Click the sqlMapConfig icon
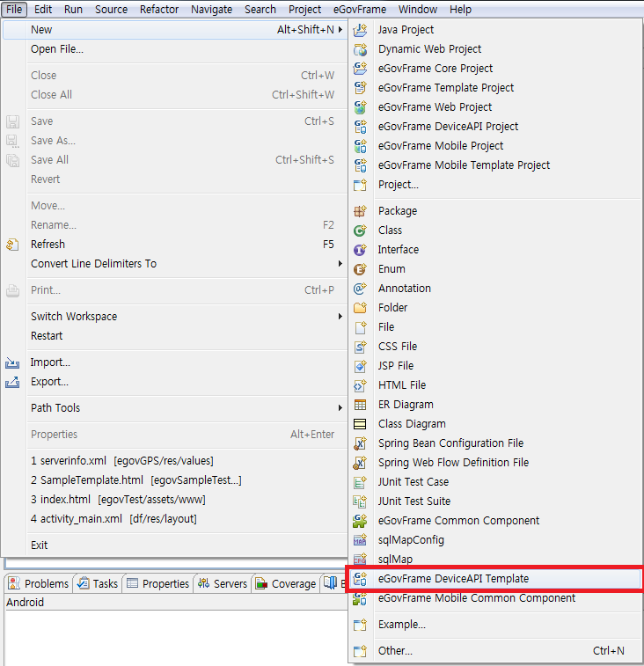Image resolution: width=644 pixels, height=666 pixels. [360, 540]
